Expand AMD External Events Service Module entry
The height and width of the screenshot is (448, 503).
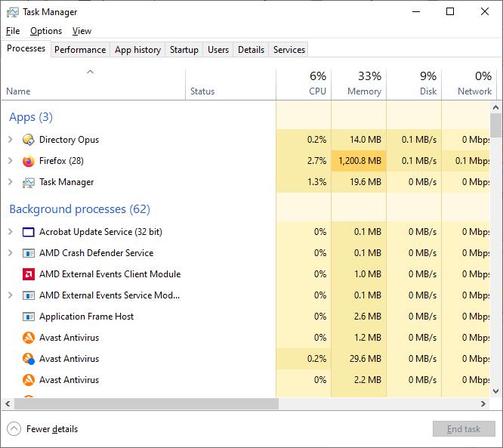click(x=10, y=295)
